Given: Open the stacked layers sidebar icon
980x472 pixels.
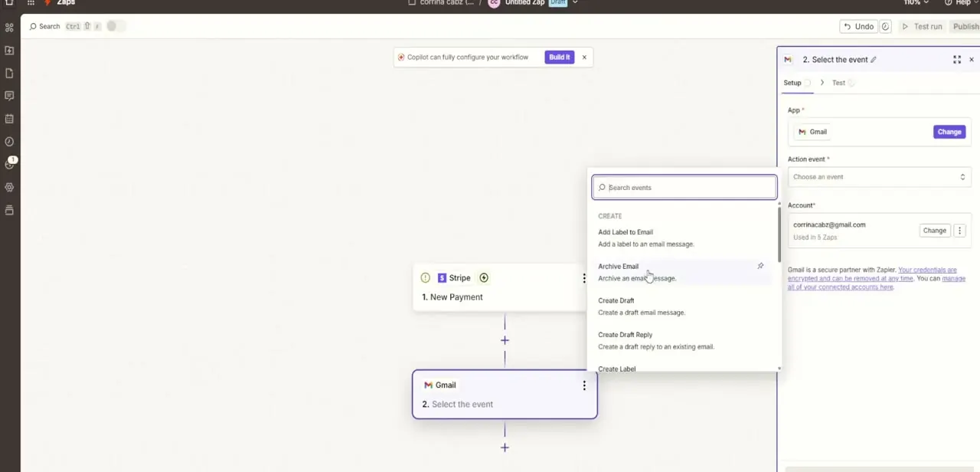Looking at the screenshot, I should (x=9, y=210).
